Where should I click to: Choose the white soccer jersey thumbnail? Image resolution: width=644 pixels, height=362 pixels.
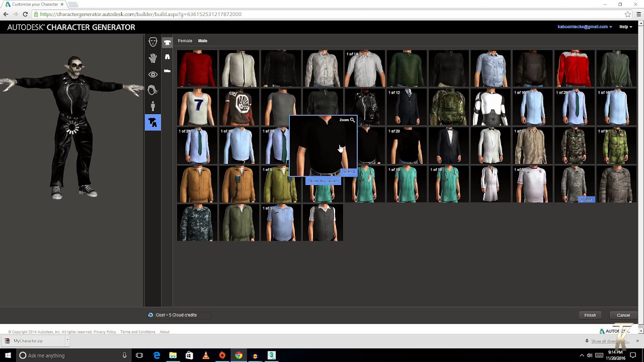point(532,185)
